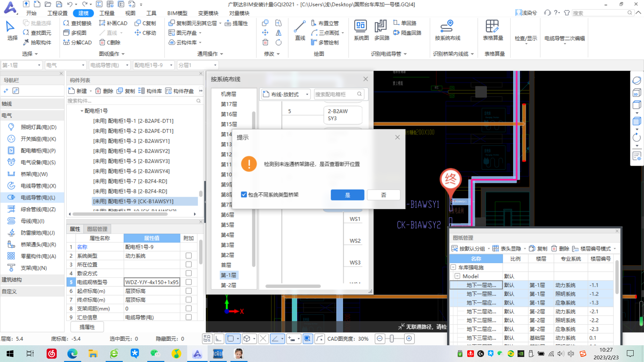
Task: Click the 搜索构件 search field
Action: pos(134,101)
